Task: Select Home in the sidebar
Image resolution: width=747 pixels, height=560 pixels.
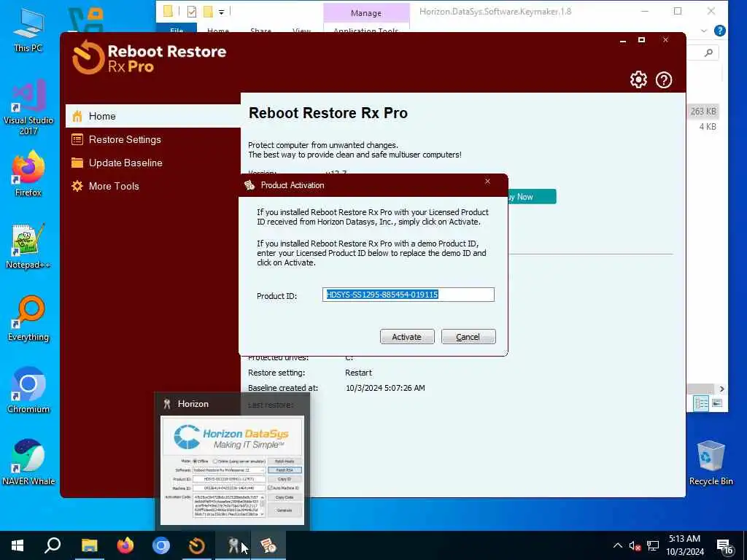Action: coord(153,116)
